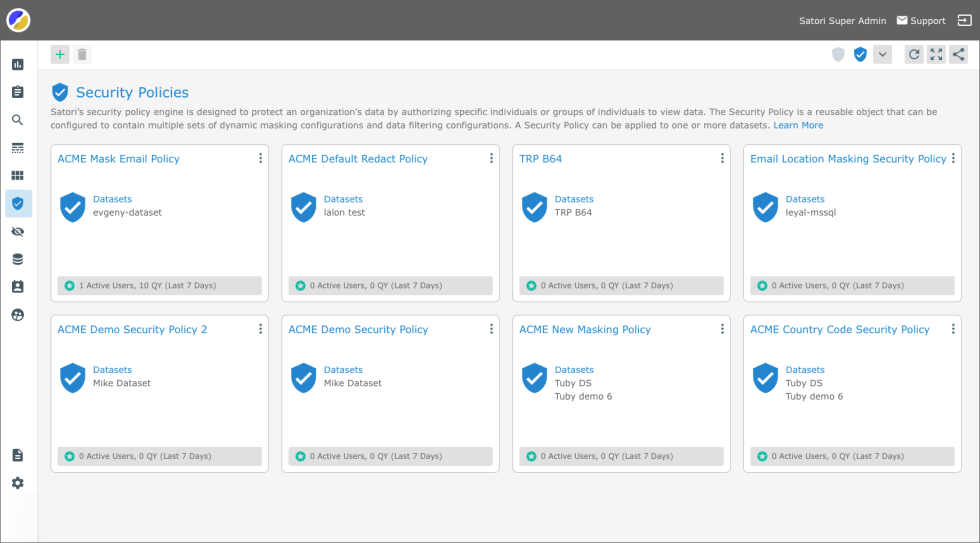
Task: Open the user badge sidebar icon
Action: pyautogui.click(x=18, y=287)
